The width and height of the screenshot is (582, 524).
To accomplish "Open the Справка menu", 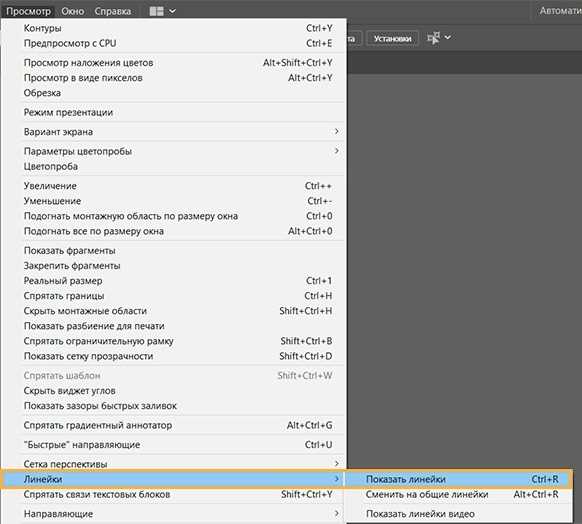I will (112, 11).
